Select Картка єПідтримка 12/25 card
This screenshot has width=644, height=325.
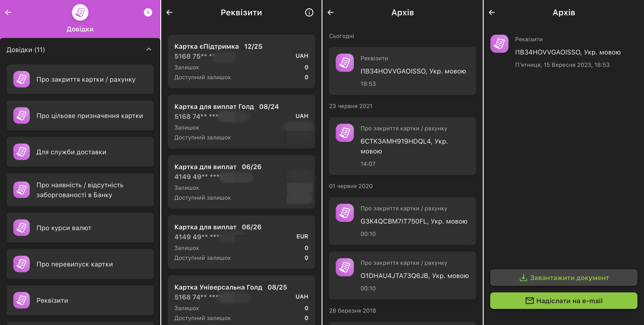click(241, 61)
